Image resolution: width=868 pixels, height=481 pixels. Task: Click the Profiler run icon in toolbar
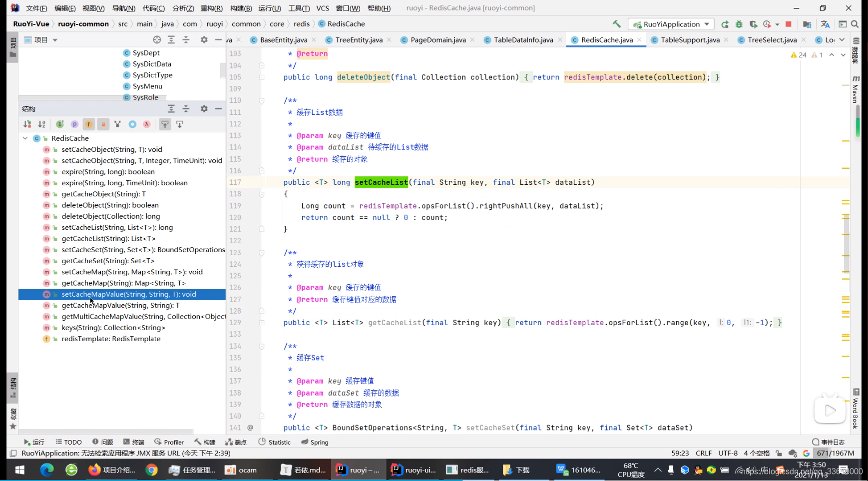(x=767, y=24)
